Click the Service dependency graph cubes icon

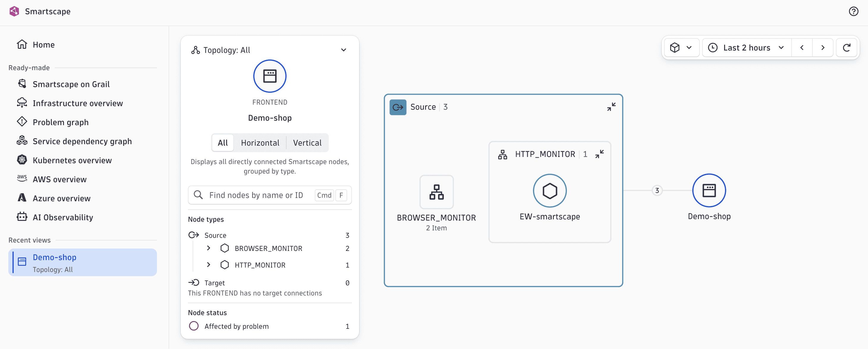pyautogui.click(x=22, y=140)
